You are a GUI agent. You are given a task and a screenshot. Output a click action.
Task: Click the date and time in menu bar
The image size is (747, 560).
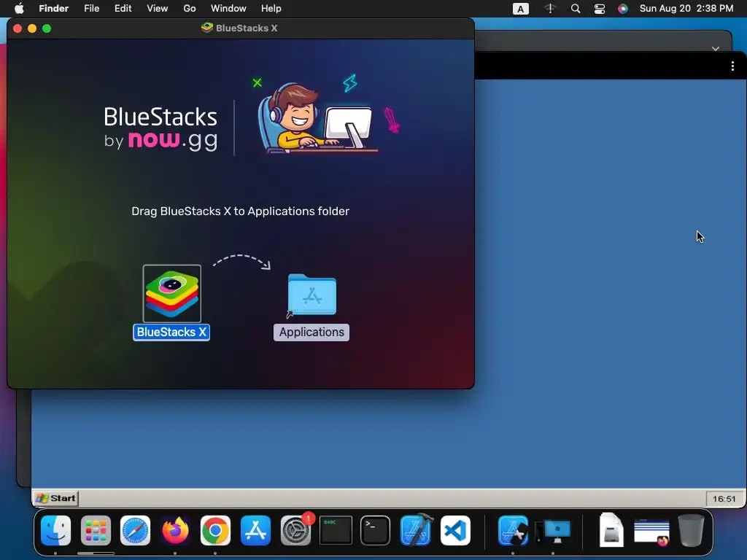(686, 9)
